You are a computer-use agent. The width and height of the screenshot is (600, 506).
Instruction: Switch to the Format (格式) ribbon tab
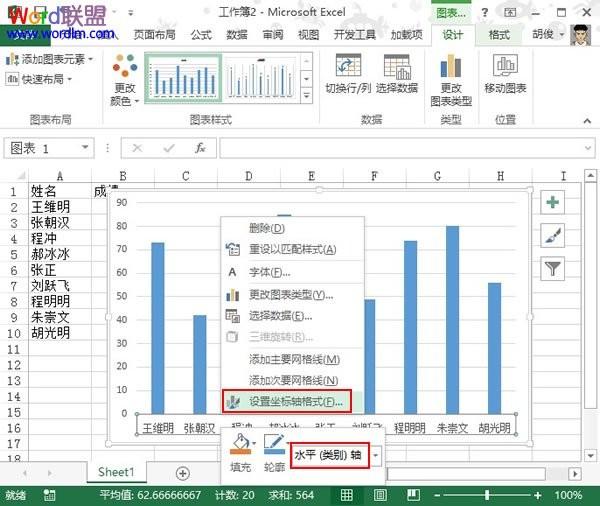click(x=499, y=35)
